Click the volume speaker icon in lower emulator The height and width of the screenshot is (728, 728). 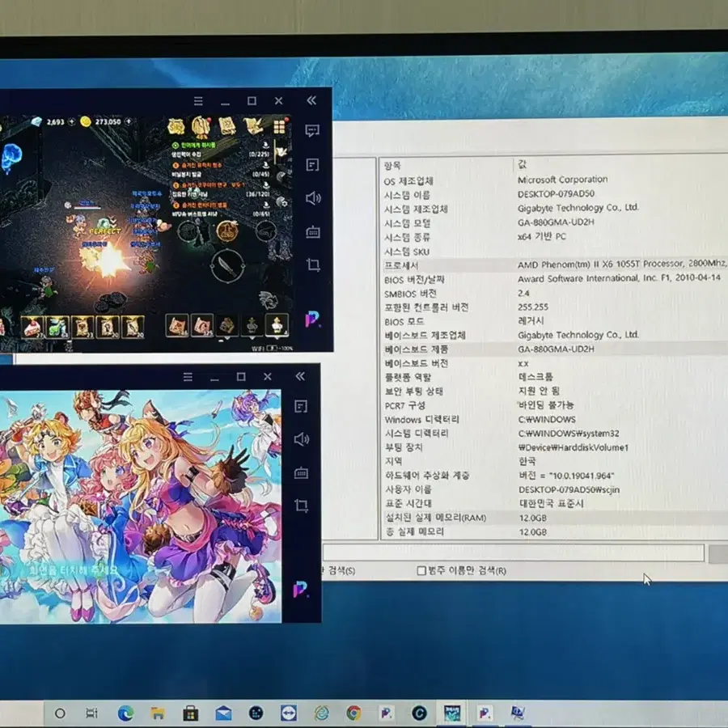302,439
